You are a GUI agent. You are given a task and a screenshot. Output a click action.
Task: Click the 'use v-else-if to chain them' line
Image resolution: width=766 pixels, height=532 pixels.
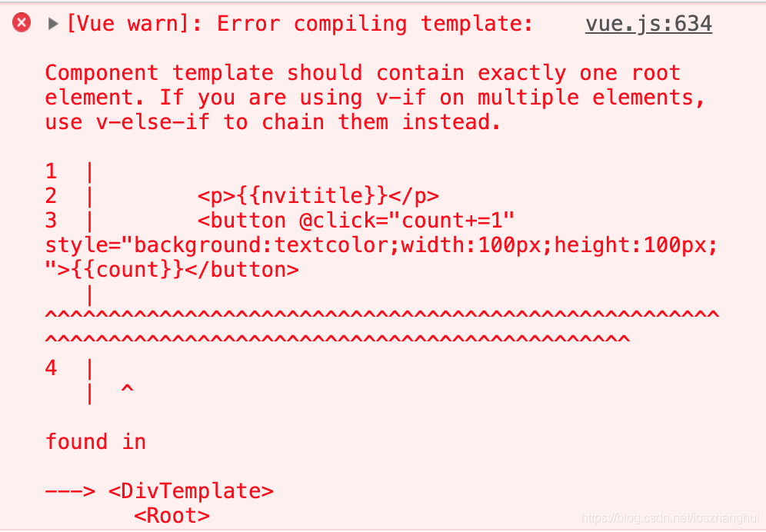click(x=272, y=122)
